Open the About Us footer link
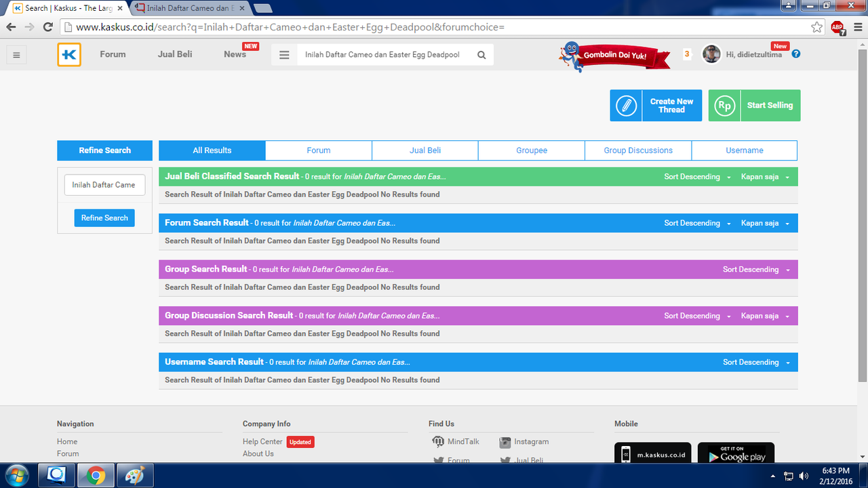This screenshot has width=868, height=488. [x=258, y=454]
